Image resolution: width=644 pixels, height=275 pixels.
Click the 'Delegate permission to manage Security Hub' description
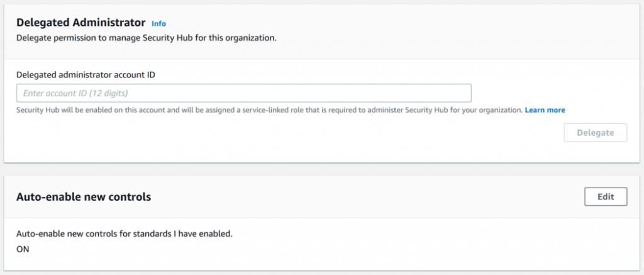[146, 38]
